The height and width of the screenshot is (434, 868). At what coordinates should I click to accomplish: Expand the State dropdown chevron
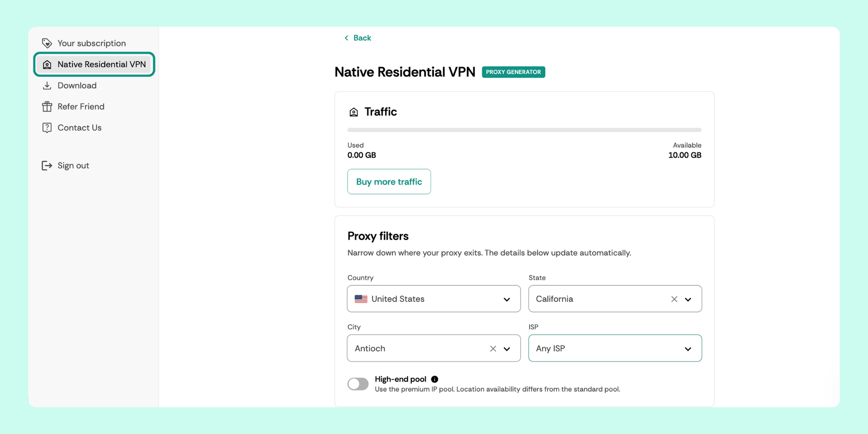[x=688, y=299]
